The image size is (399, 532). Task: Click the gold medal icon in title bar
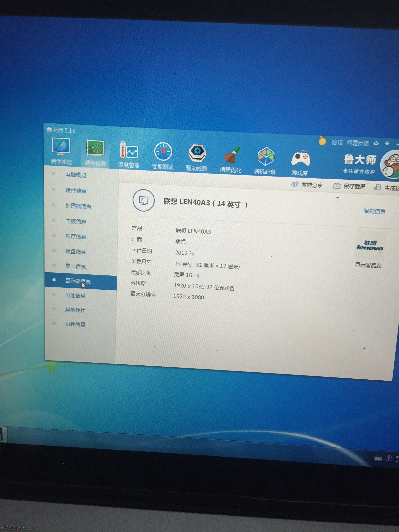323,141
